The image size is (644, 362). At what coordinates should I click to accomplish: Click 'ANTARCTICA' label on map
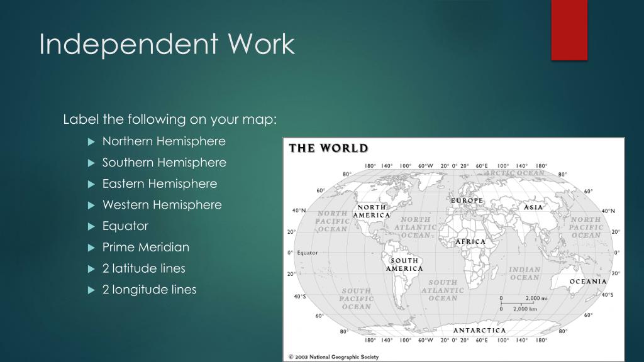480,330
